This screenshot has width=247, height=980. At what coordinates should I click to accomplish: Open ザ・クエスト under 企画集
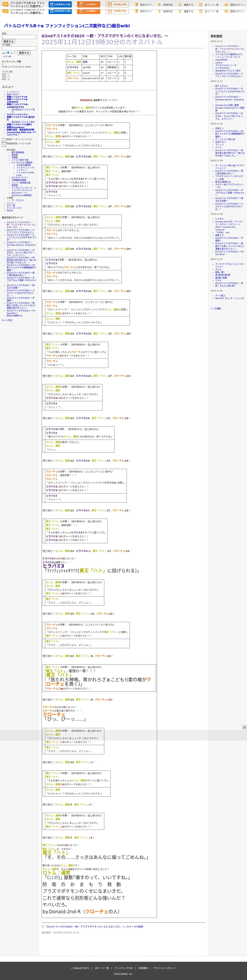tap(18, 200)
